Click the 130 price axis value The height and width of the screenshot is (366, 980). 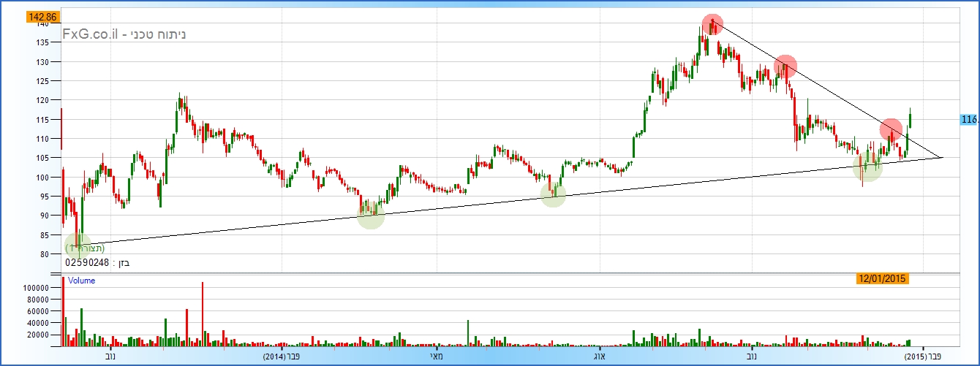[x=42, y=62]
